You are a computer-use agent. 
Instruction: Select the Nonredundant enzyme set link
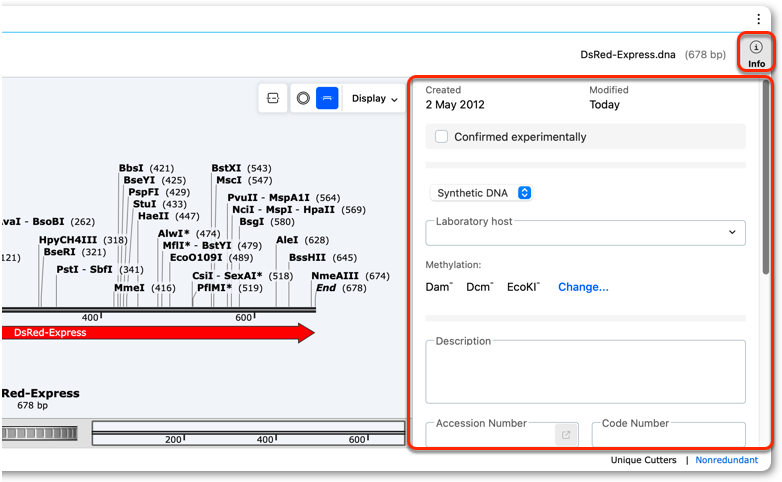[x=727, y=460]
